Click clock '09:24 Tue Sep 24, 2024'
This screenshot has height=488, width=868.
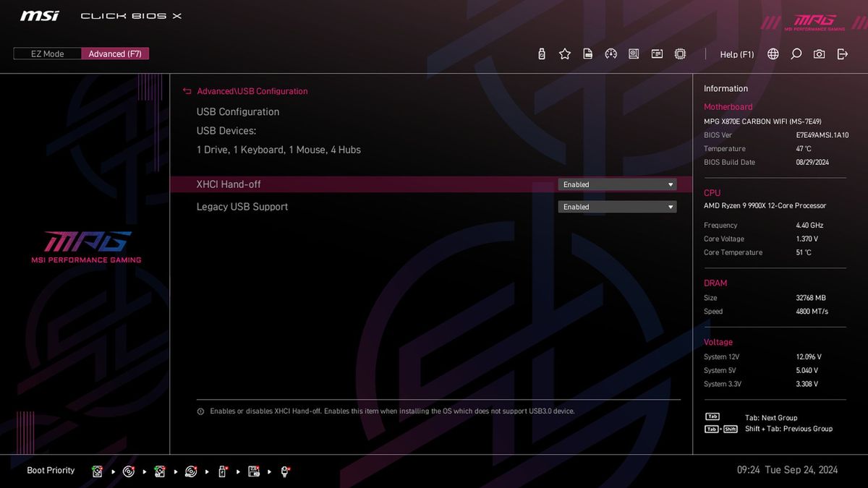[x=788, y=470]
